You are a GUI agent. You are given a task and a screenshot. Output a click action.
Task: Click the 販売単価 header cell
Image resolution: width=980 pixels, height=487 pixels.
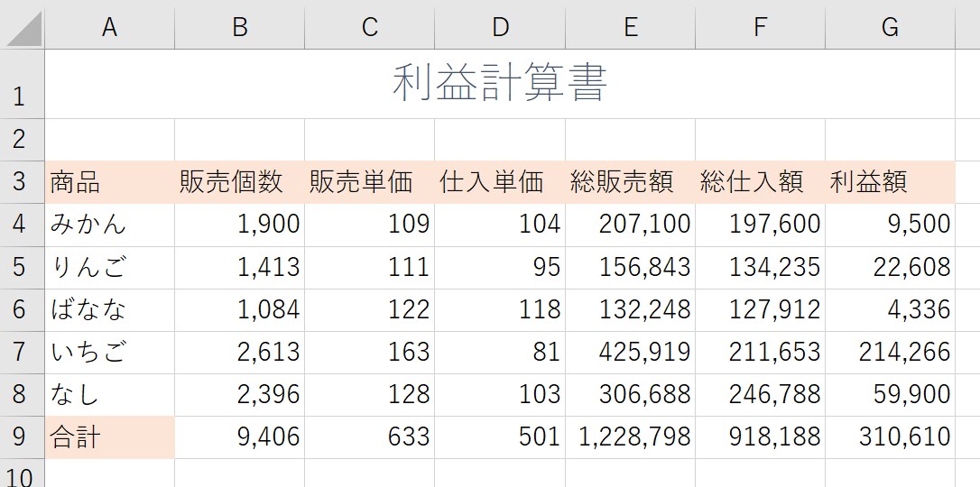pyautogui.click(x=370, y=182)
